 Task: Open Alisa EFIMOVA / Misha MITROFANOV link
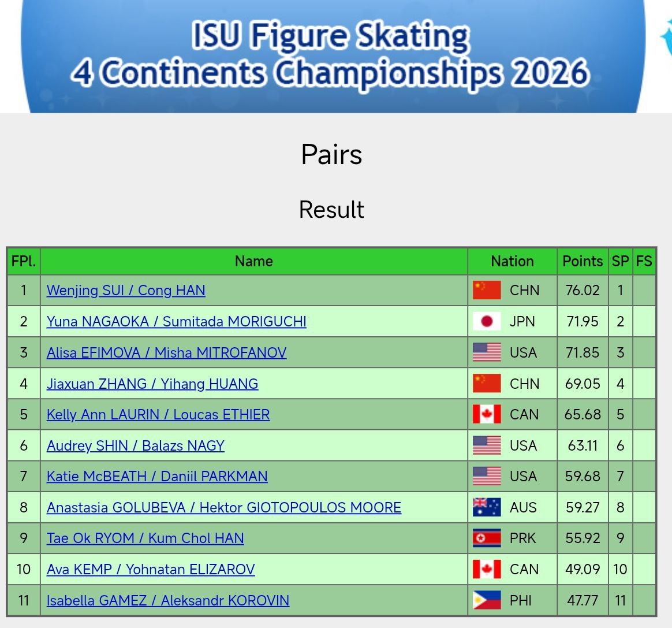point(166,352)
